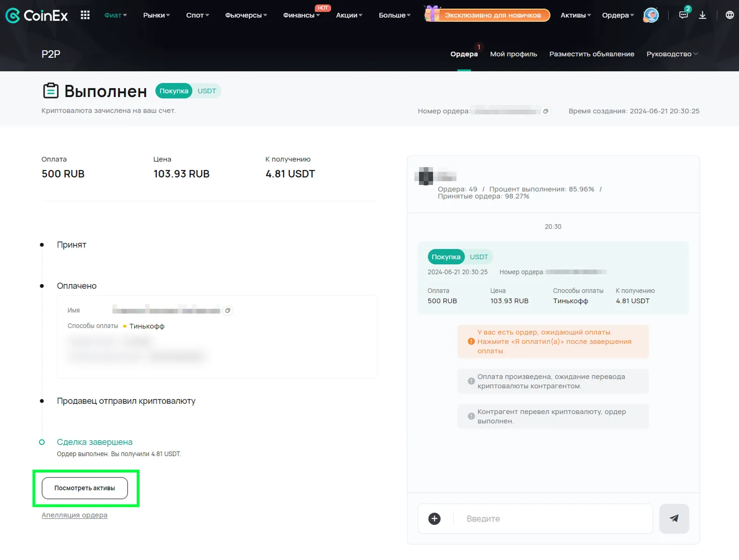Open the language globe icon

[730, 15]
